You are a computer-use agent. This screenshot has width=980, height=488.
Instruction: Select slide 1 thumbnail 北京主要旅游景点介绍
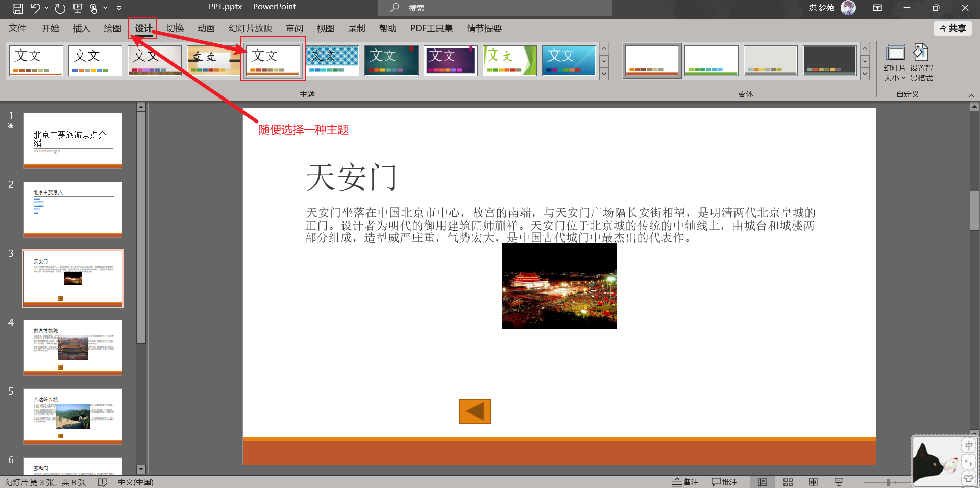tap(73, 141)
